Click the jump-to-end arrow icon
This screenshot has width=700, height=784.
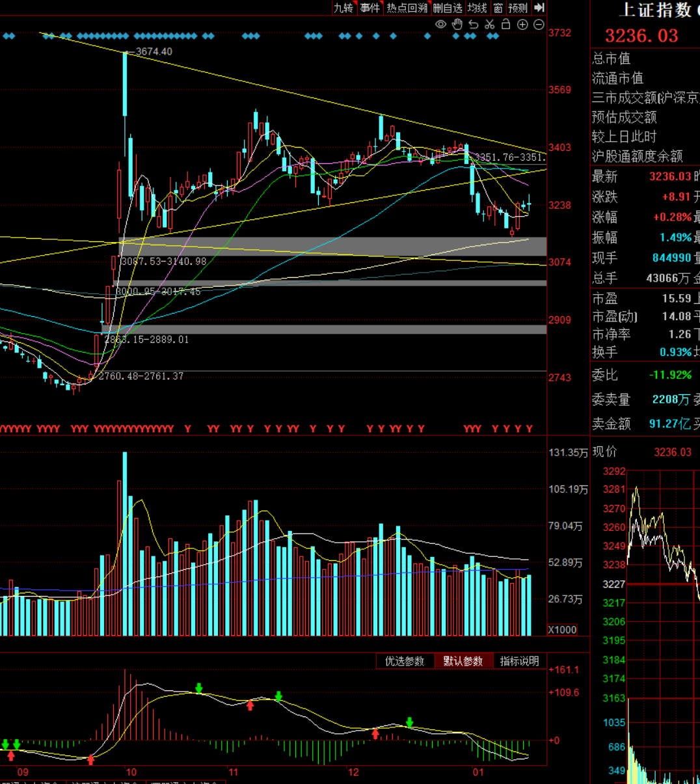pyautogui.click(x=539, y=8)
